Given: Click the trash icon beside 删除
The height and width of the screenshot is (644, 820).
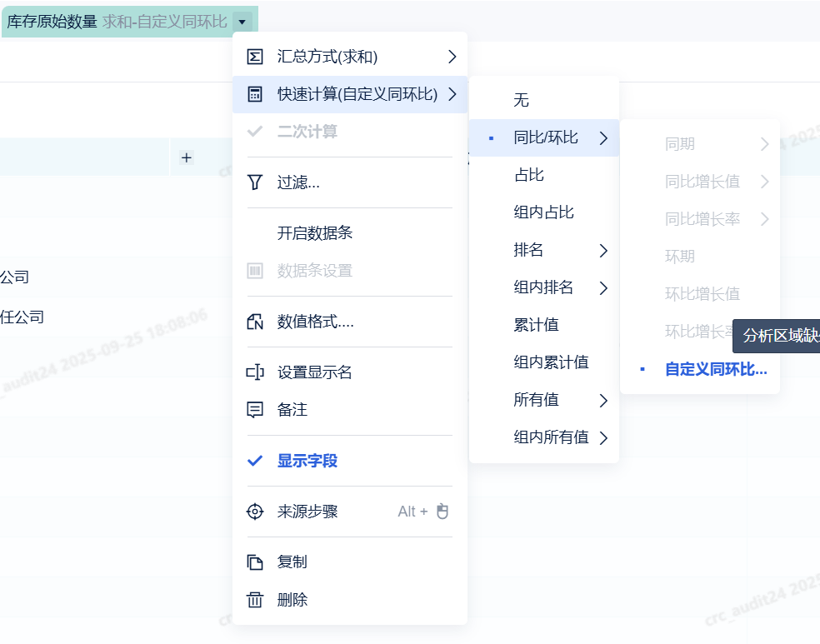Looking at the screenshot, I should coord(255,600).
